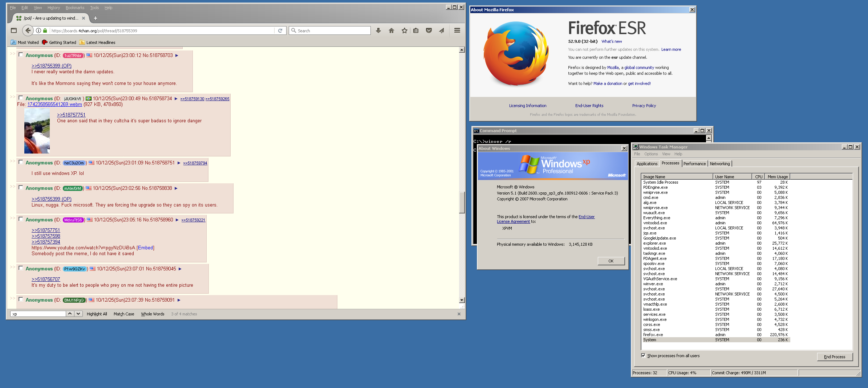
Task: Check the box on post No.518758838
Action: tap(21, 188)
